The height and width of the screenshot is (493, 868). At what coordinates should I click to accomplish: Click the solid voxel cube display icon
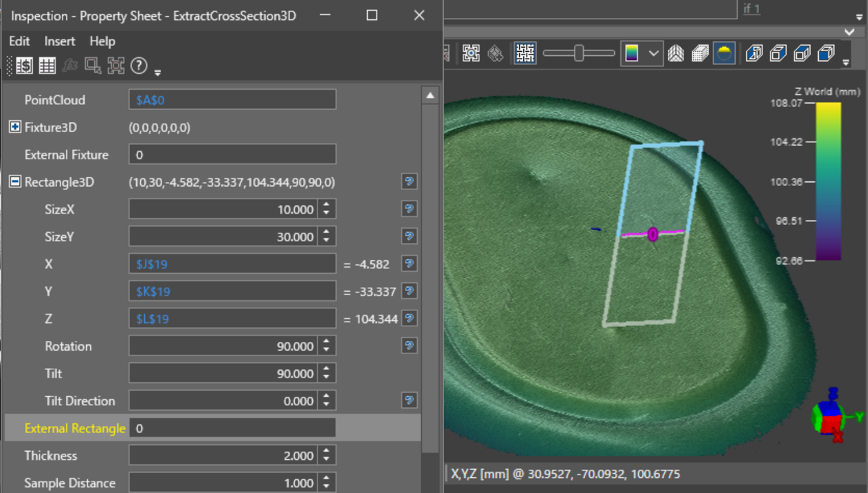[701, 53]
